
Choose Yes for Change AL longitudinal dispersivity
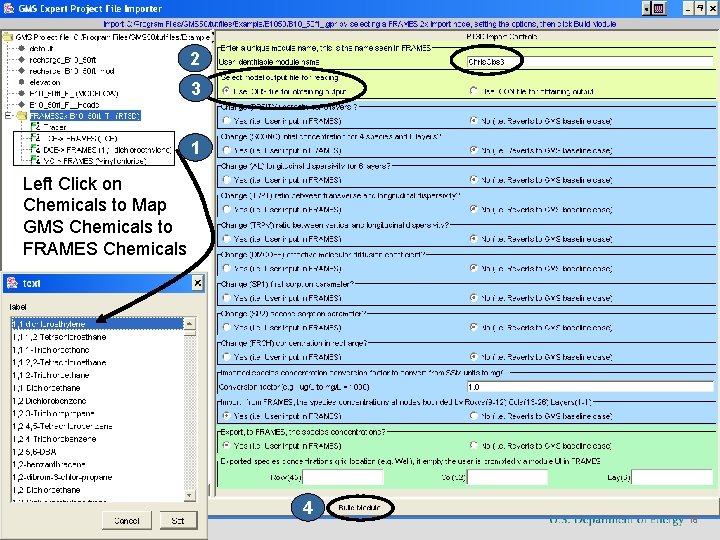226,180
